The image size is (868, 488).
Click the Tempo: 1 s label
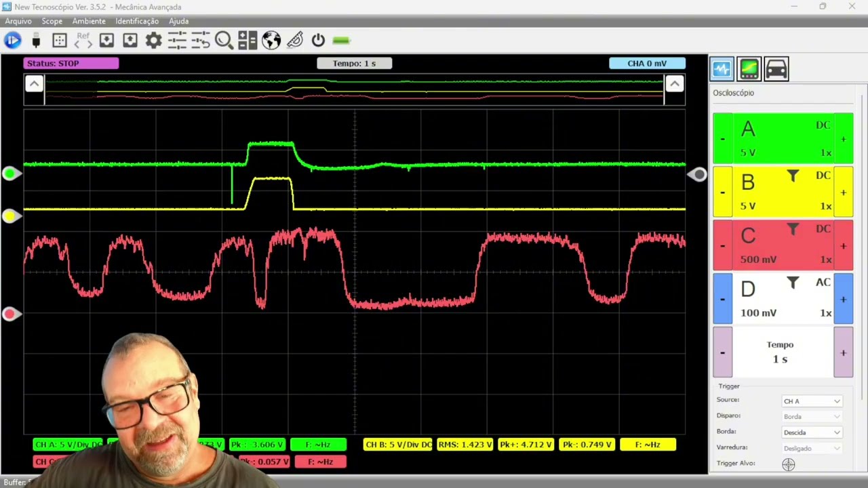[355, 64]
